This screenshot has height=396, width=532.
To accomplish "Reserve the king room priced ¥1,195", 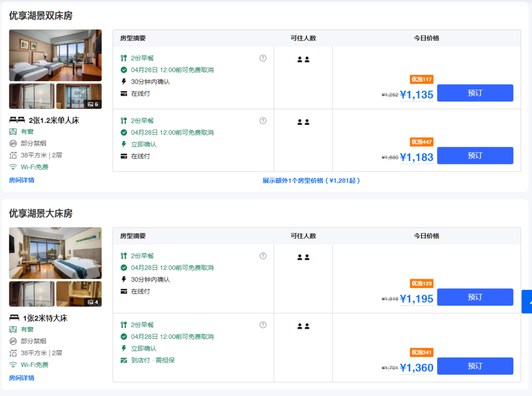I will coord(475,297).
